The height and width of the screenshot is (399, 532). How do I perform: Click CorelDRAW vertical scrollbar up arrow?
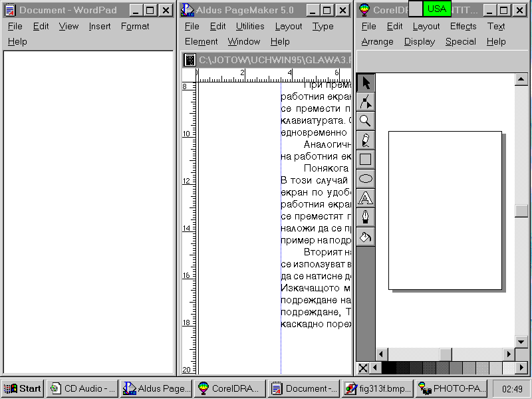pos(521,80)
